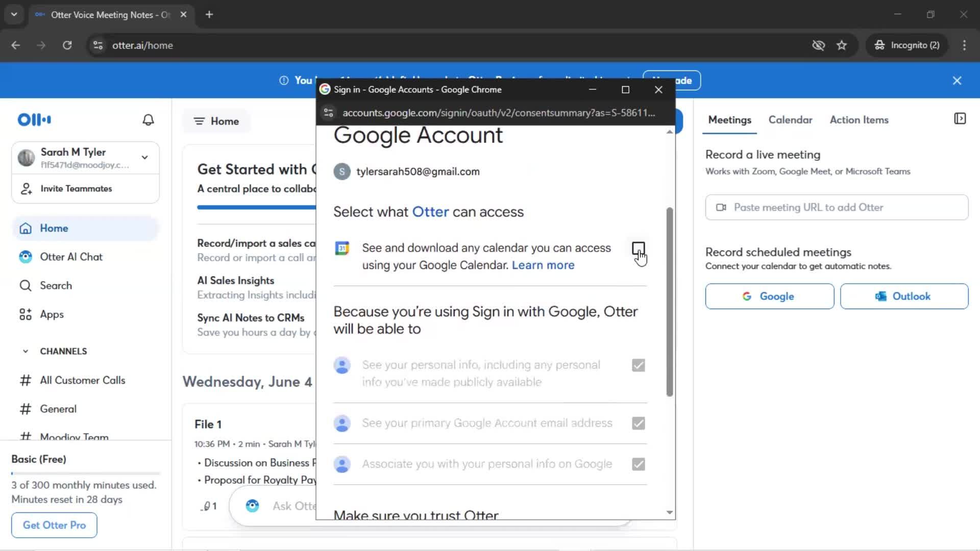
Task: Open a new browser tab
Action: point(209,15)
